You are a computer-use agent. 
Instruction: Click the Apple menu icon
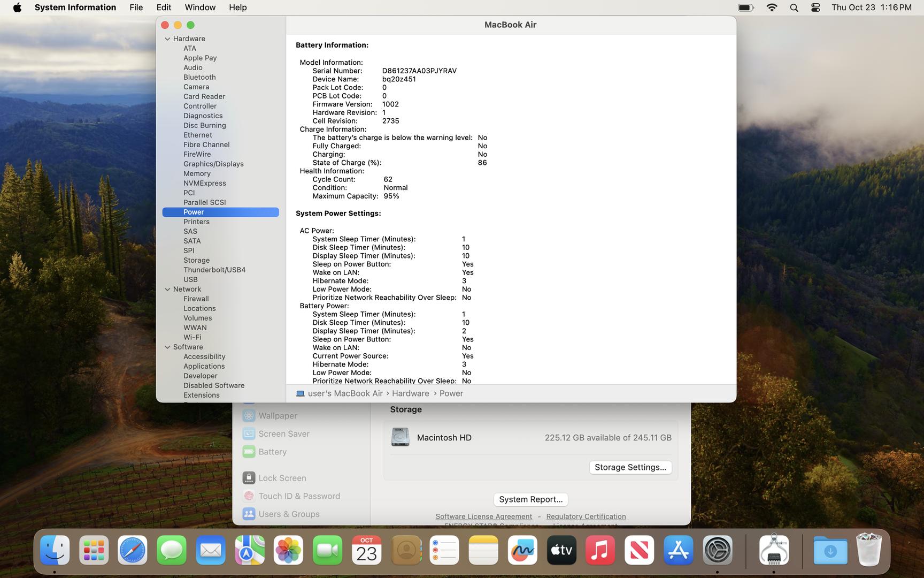click(x=17, y=7)
